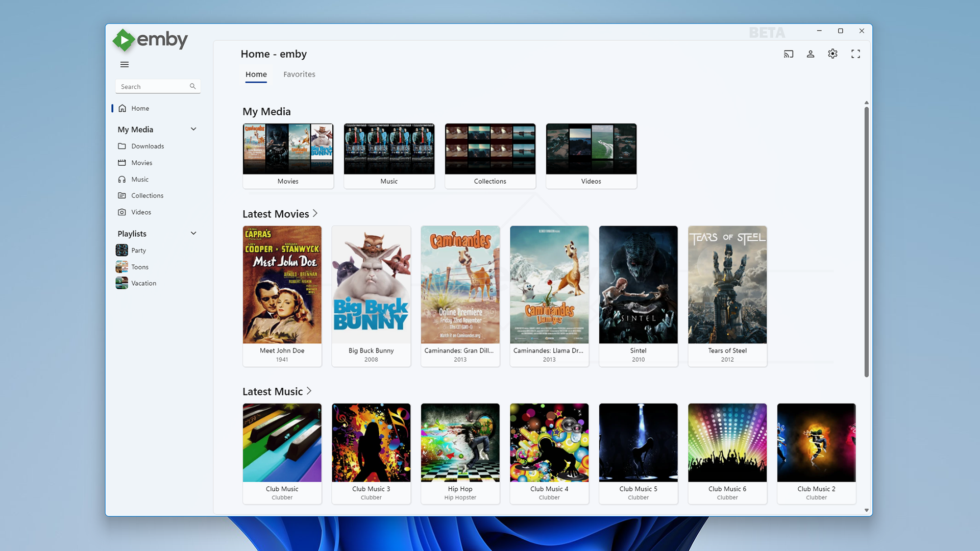Select Home text in the sidebar
Viewport: 980px width, 551px height.
(140, 108)
